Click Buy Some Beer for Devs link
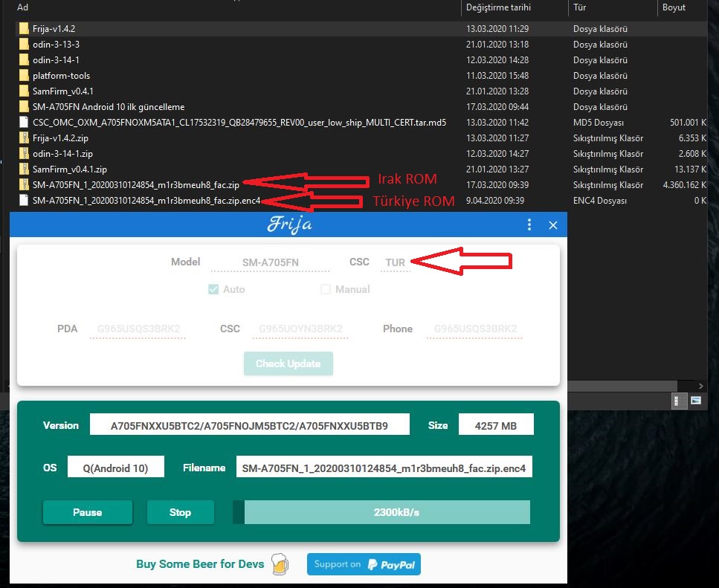The height and width of the screenshot is (588, 719). (x=200, y=563)
